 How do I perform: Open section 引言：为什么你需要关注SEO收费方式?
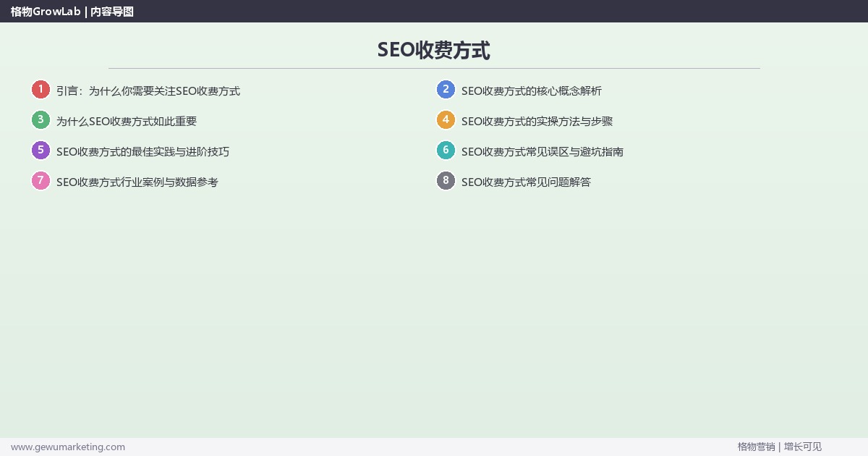coord(148,91)
